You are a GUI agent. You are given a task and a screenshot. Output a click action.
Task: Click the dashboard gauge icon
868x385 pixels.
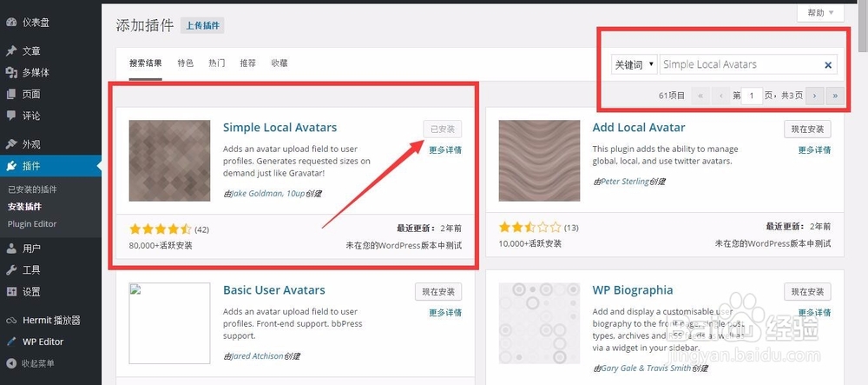click(x=11, y=22)
